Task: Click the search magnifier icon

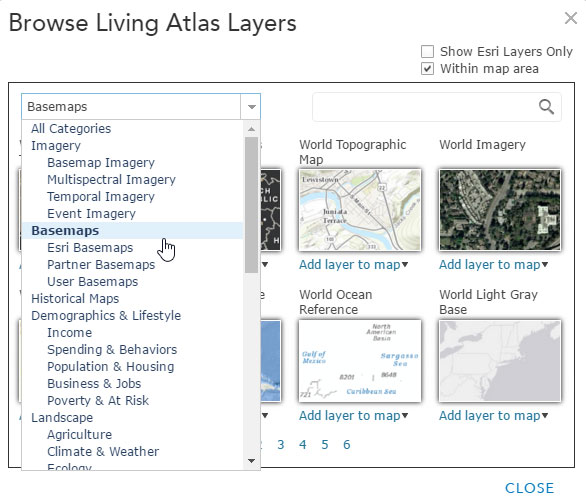Action: pyautogui.click(x=546, y=107)
